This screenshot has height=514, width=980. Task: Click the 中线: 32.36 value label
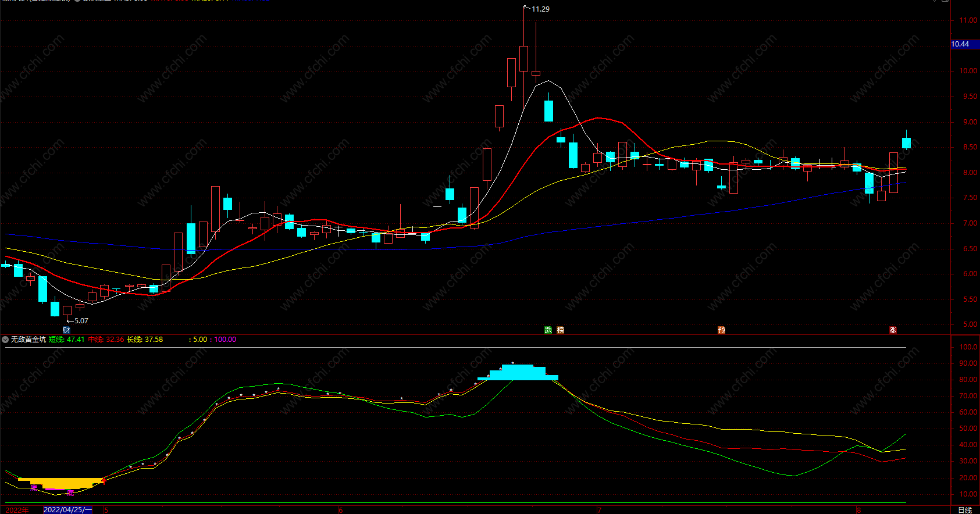pyautogui.click(x=106, y=340)
